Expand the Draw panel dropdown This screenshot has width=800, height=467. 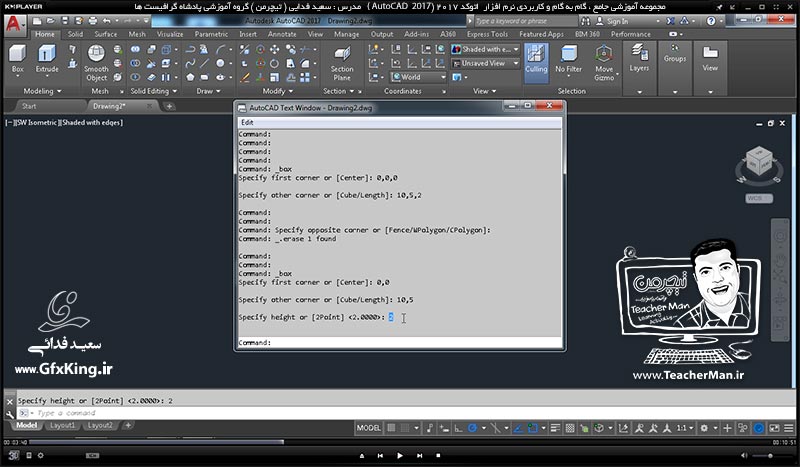208,91
